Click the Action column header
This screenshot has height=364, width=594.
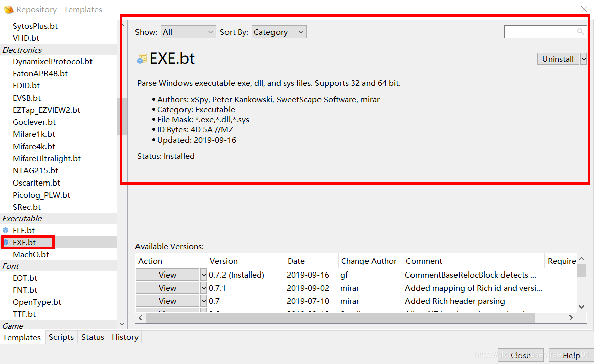tap(171, 261)
